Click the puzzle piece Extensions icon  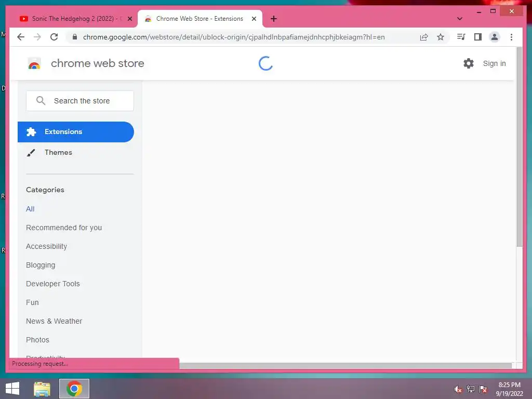[x=31, y=131]
